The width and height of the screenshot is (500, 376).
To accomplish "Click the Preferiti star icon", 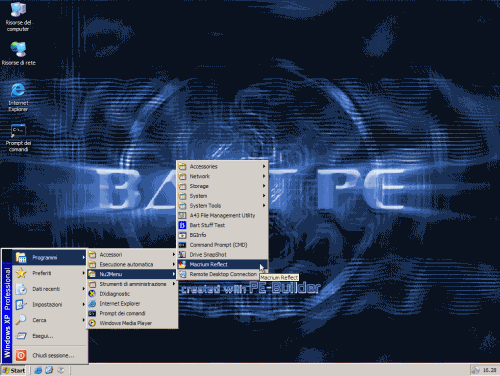I will [x=21, y=273].
